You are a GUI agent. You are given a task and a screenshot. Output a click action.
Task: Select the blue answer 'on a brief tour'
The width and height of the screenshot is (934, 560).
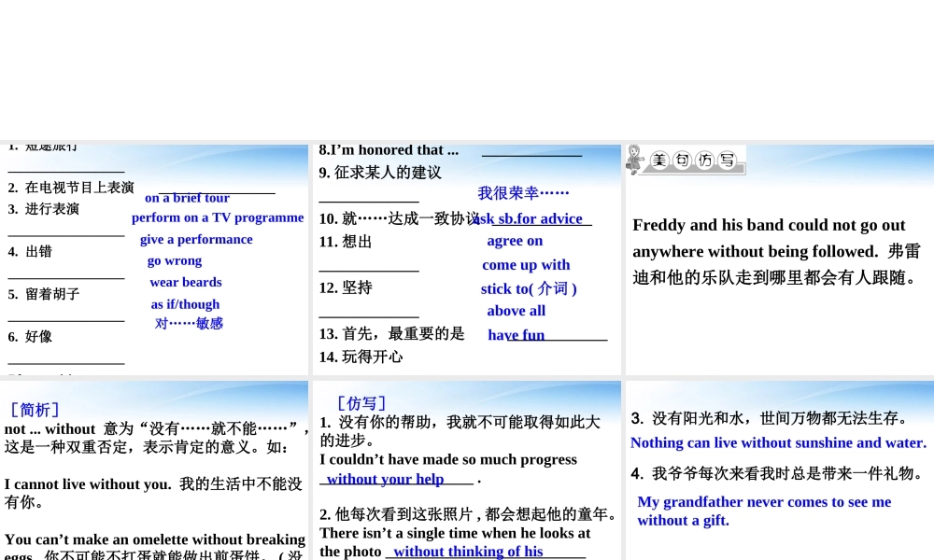coord(187,198)
